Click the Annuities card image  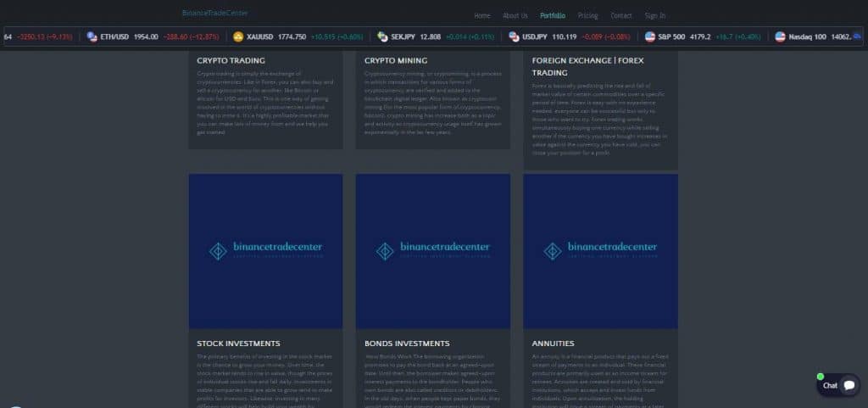[601, 251]
